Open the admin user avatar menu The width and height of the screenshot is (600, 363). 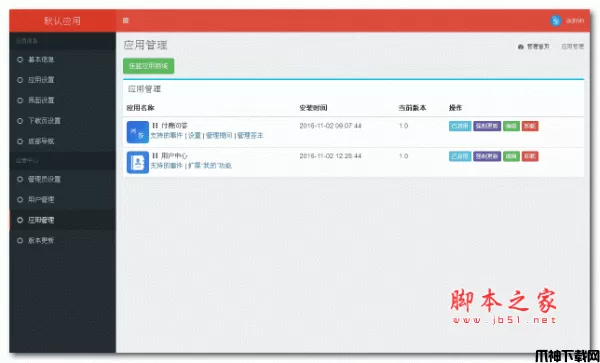coord(556,21)
